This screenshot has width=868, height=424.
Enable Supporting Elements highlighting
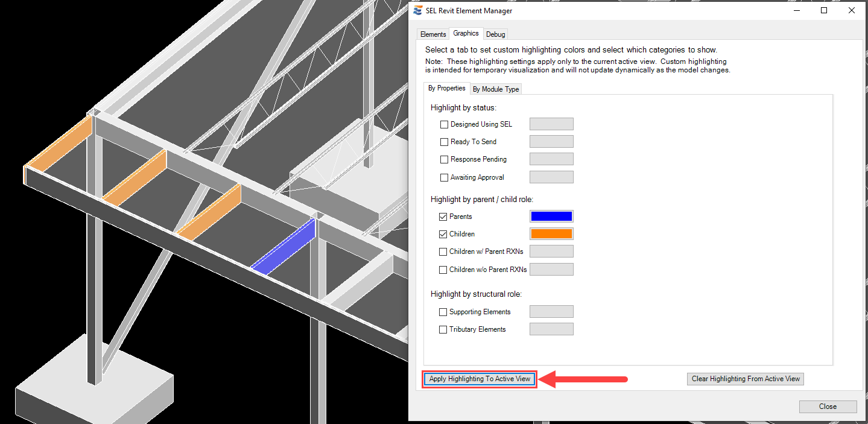pyautogui.click(x=443, y=312)
